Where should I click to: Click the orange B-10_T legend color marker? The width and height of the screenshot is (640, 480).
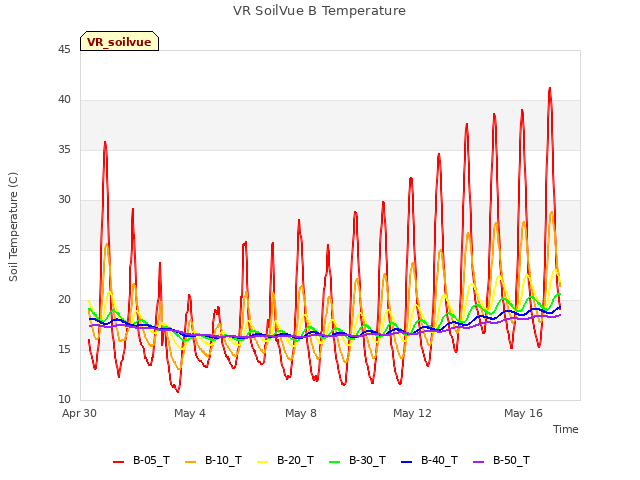[191, 462]
